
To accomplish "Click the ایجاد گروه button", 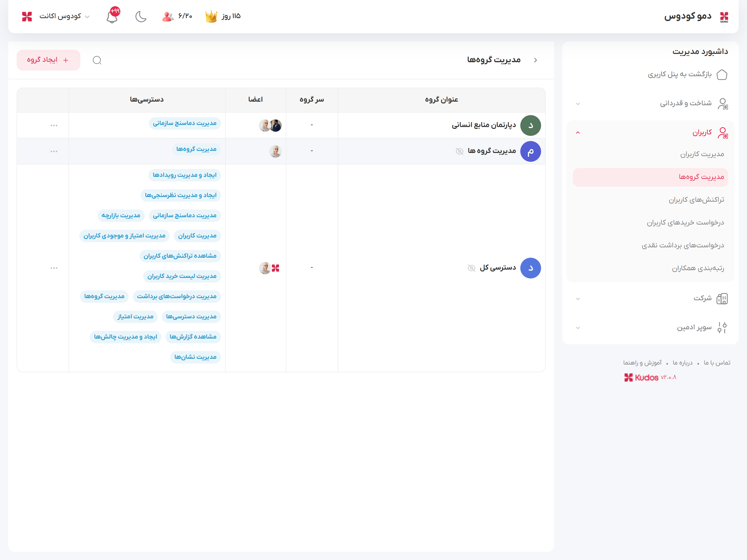I will tap(48, 60).
